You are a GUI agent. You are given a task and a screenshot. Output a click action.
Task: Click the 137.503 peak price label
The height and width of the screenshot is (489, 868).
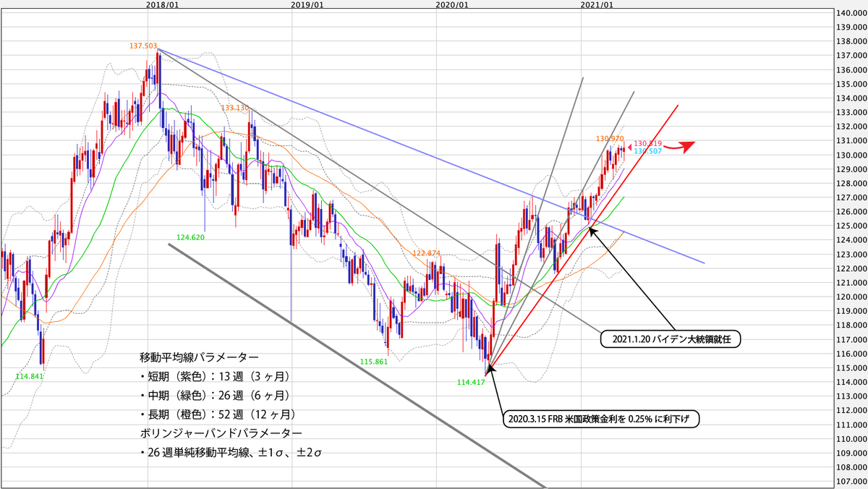coord(143,45)
